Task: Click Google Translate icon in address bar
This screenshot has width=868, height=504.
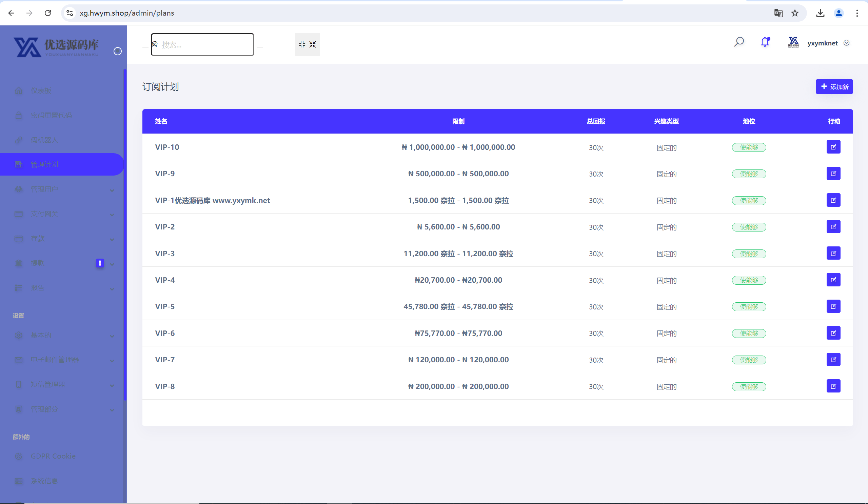Action: 778,13
